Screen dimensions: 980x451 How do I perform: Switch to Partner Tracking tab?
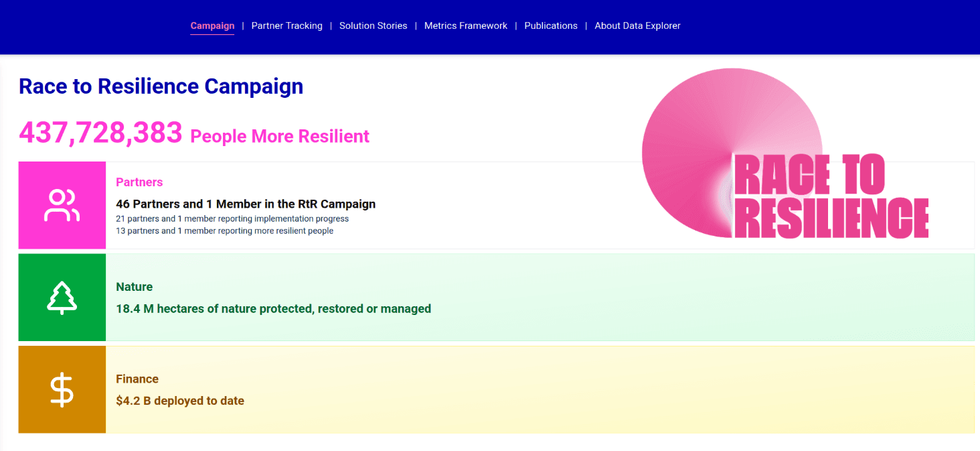[x=287, y=26]
